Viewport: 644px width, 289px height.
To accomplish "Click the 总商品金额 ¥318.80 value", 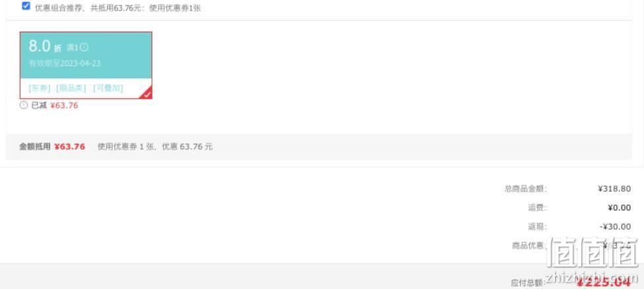I will (614, 189).
